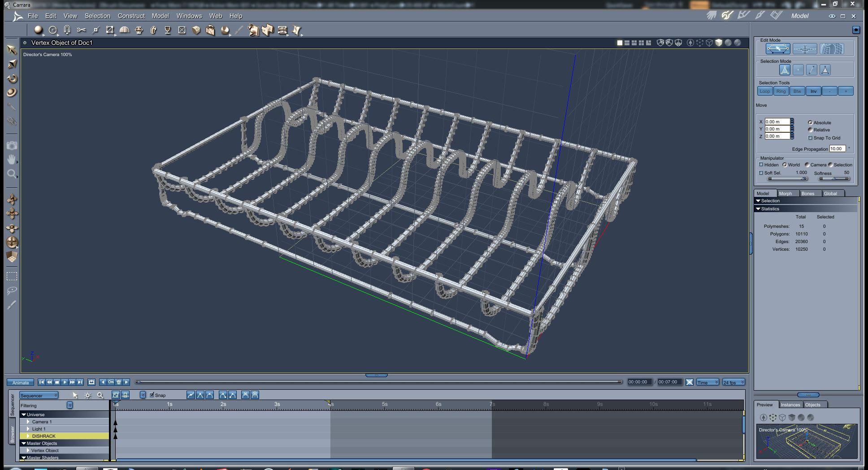Choose the four-view layout icon above viewport
868x470 pixels.
pyautogui.click(x=641, y=43)
